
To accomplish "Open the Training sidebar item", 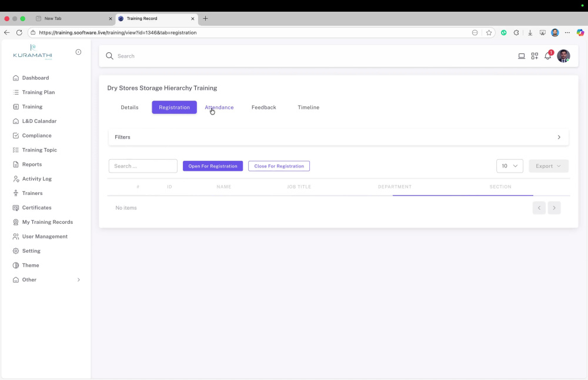I will tap(32, 107).
